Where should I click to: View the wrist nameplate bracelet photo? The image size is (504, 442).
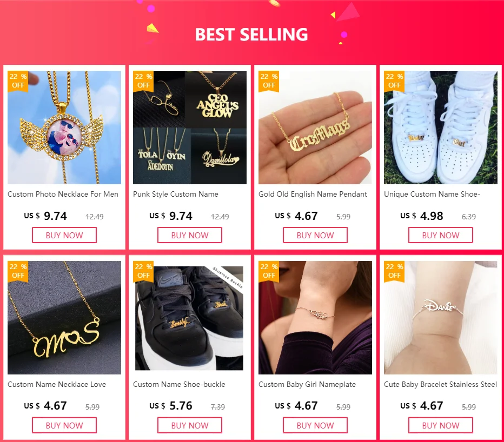315,318
